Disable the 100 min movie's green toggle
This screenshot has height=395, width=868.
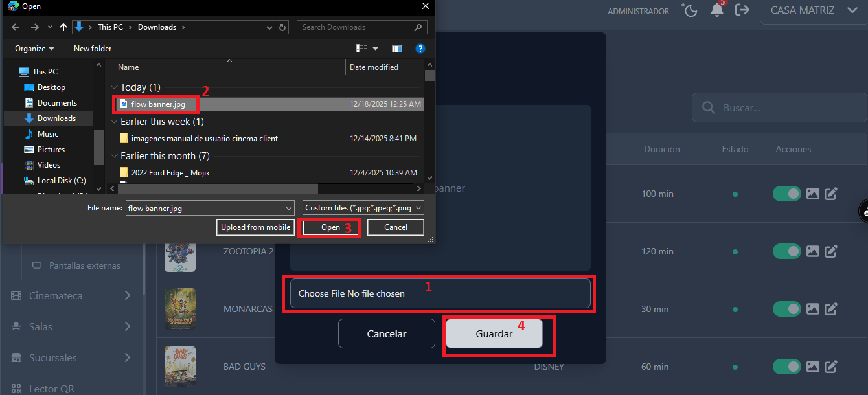tap(787, 194)
